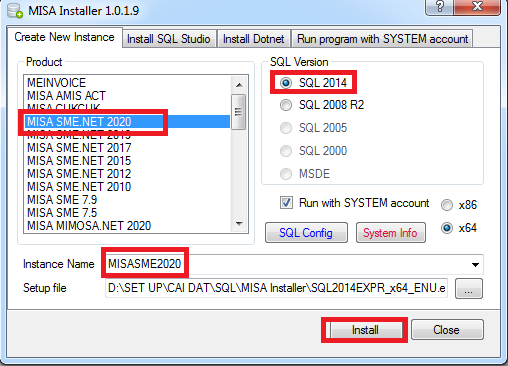Image resolution: width=508 pixels, height=366 pixels.
Task: Select the x64 architecture option
Action: pyautogui.click(x=447, y=228)
